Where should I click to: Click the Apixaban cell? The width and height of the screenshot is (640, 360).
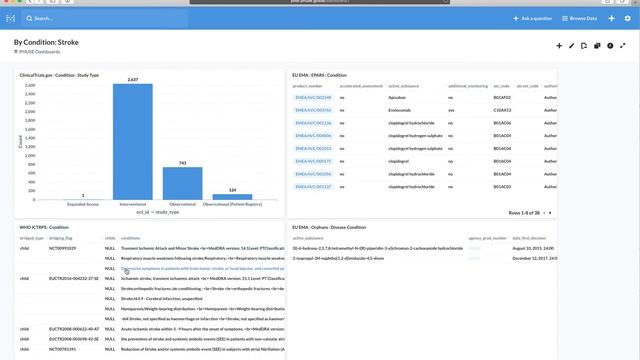(x=397, y=98)
